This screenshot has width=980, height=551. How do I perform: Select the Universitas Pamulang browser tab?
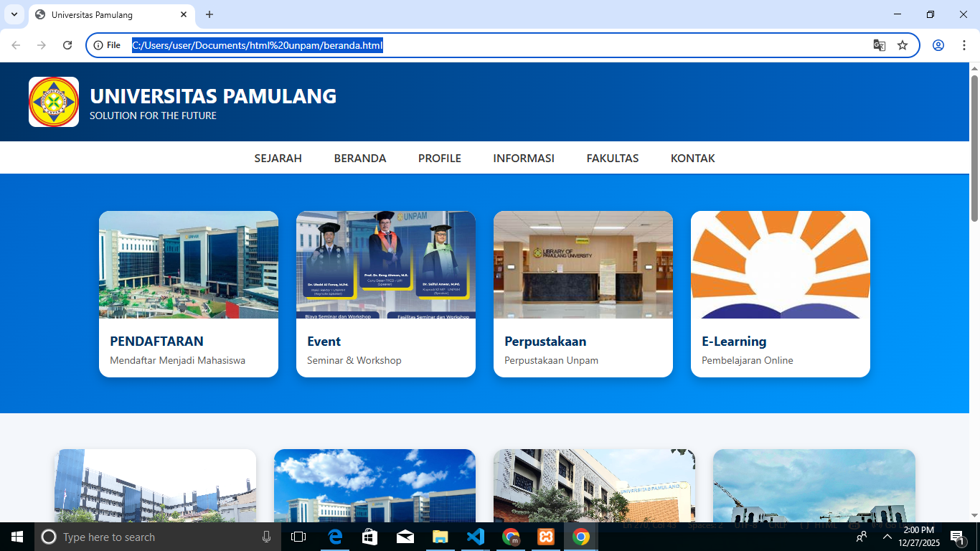[111, 15]
